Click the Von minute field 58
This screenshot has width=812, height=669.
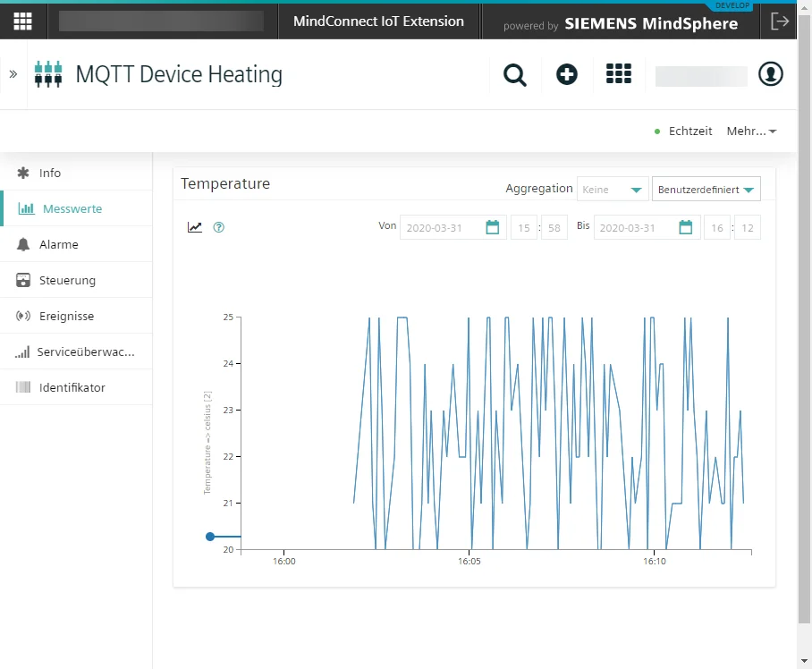click(x=554, y=228)
